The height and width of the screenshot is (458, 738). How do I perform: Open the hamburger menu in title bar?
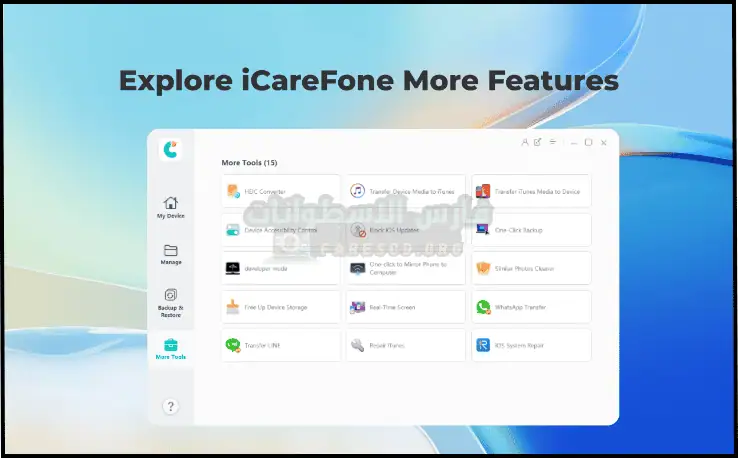pos(553,143)
